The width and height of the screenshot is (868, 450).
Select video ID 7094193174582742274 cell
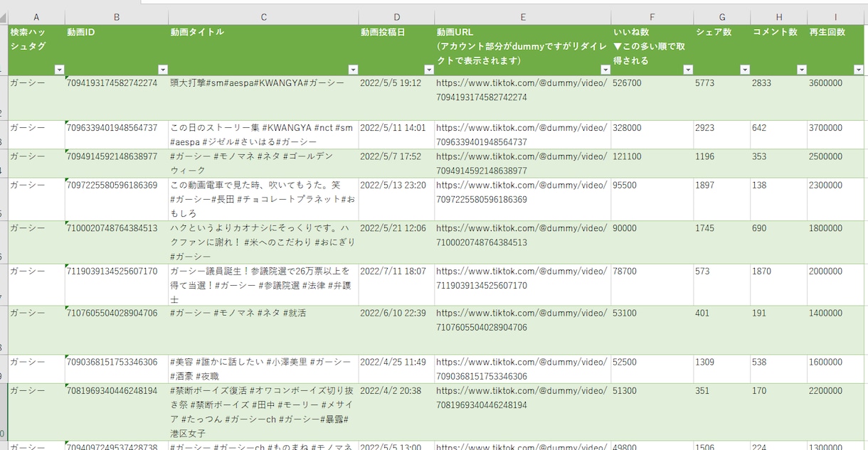click(x=117, y=98)
